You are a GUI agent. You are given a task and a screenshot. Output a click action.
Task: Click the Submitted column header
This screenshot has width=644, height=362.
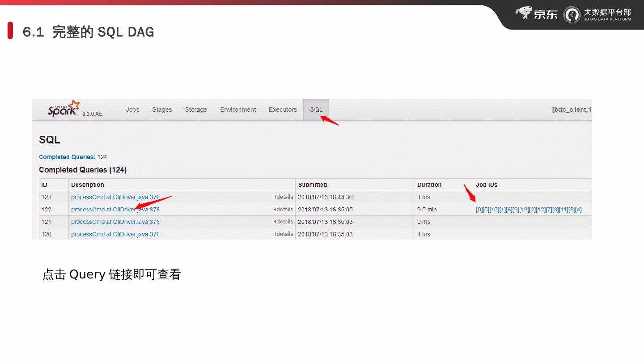pos(313,185)
